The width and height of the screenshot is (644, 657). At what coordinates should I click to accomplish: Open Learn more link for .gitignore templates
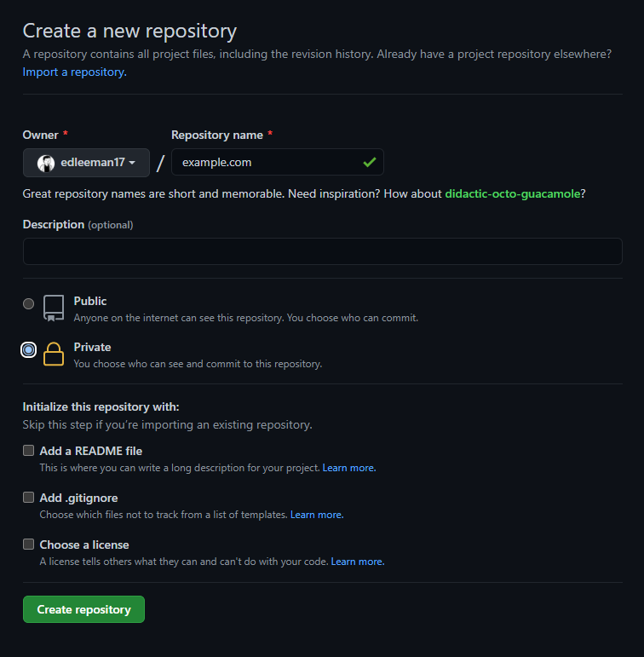(x=316, y=515)
